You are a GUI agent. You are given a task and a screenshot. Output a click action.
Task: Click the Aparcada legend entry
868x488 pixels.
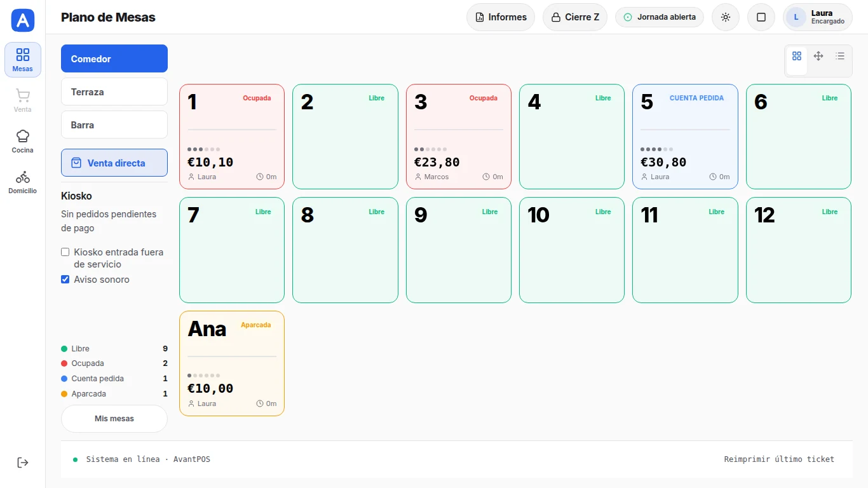pos(114,394)
